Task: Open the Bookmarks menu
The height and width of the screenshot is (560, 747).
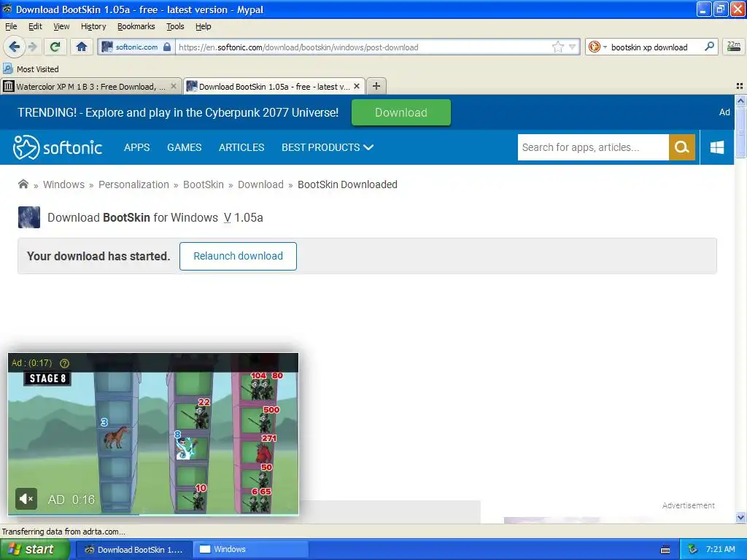Action: [x=136, y=27]
